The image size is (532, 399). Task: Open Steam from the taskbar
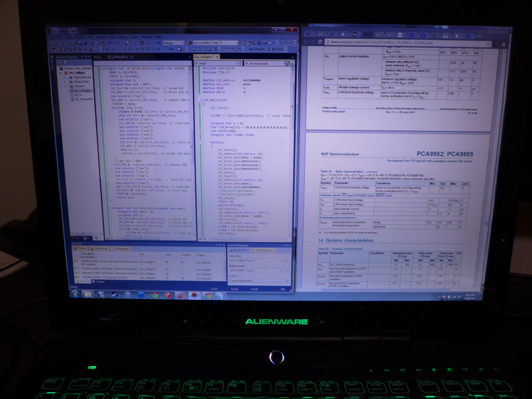(114, 295)
